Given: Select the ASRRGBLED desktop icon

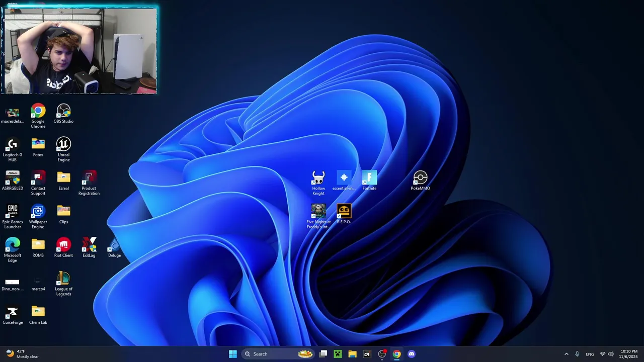Looking at the screenshot, I should 13,180.
